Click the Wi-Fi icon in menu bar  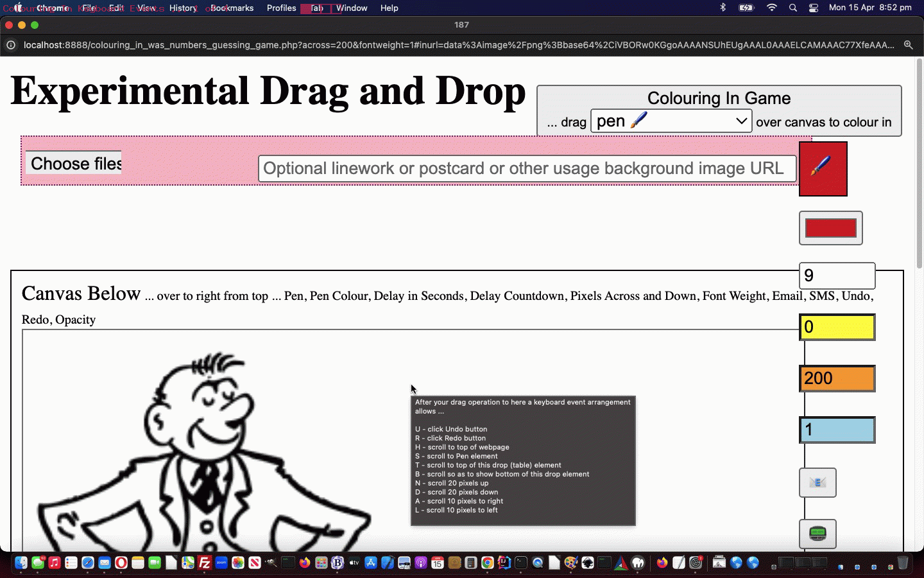coord(771,8)
